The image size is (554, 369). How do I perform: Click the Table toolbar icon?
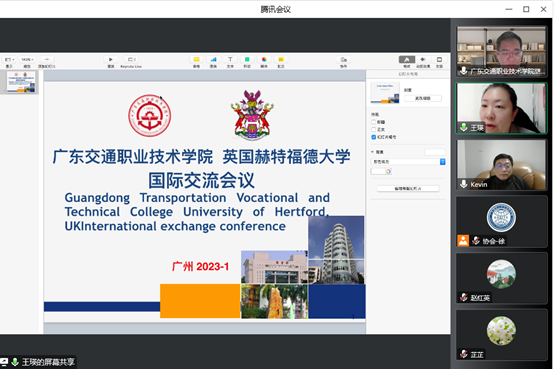click(196, 59)
